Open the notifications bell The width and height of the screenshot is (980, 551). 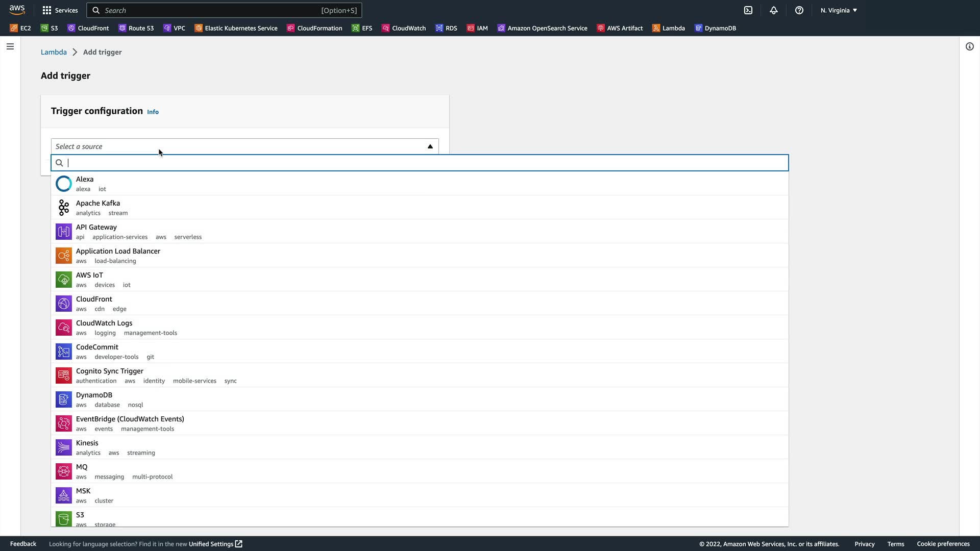pyautogui.click(x=774, y=10)
